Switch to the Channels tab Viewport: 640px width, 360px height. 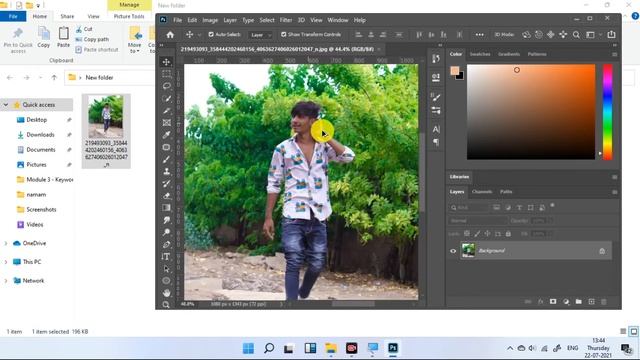482,192
